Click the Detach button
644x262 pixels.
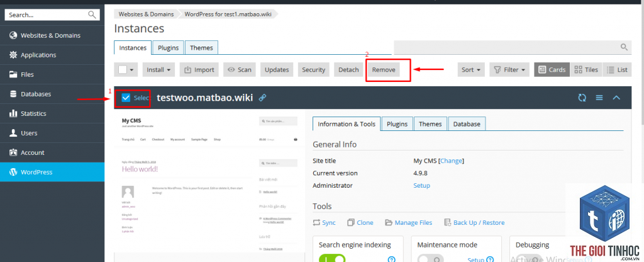pyautogui.click(x=348, y=69)
